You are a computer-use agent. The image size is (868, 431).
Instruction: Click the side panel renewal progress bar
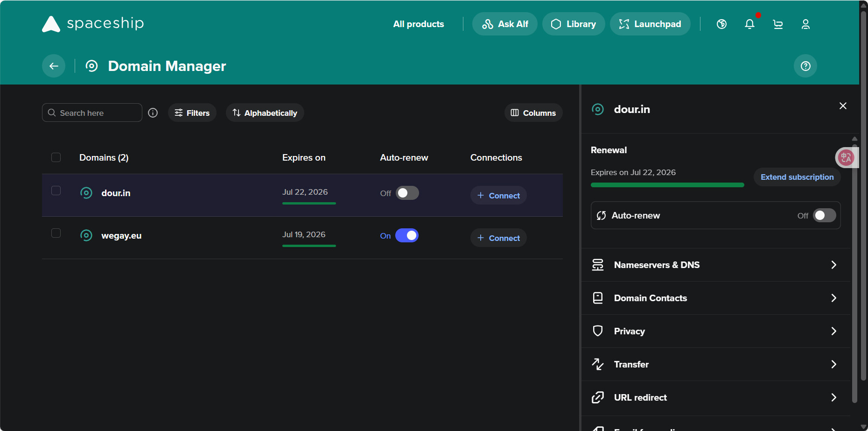pyautogui.click(x=667, y=185)
